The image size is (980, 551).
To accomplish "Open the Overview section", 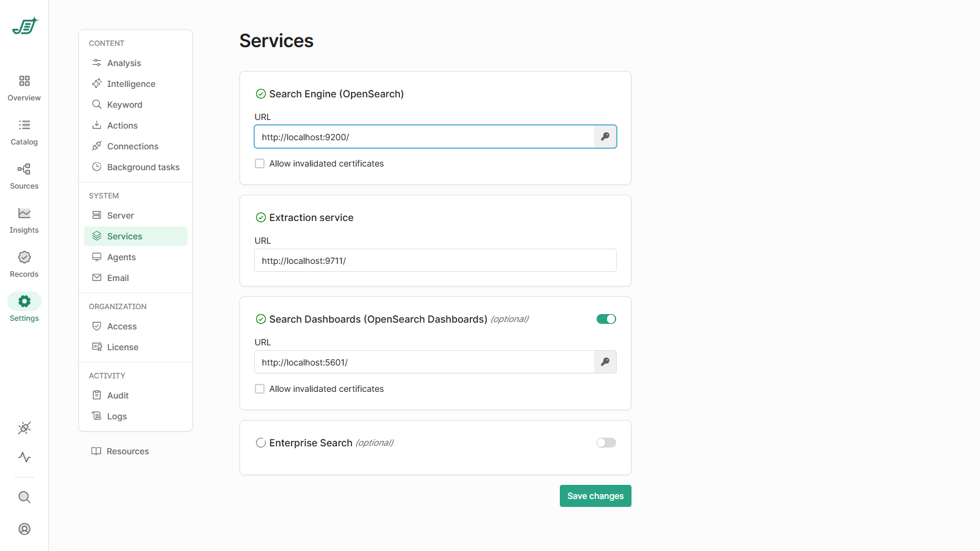I will pos(24,88).
